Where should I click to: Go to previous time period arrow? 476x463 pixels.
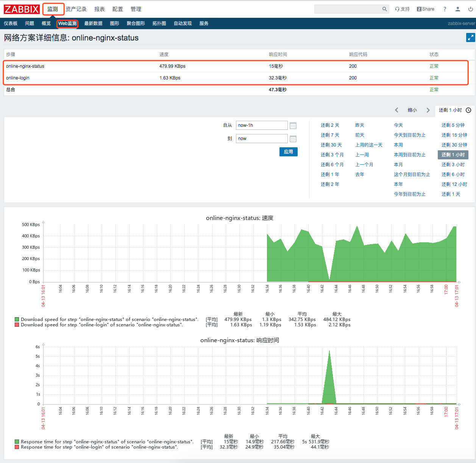click(396, 110)
